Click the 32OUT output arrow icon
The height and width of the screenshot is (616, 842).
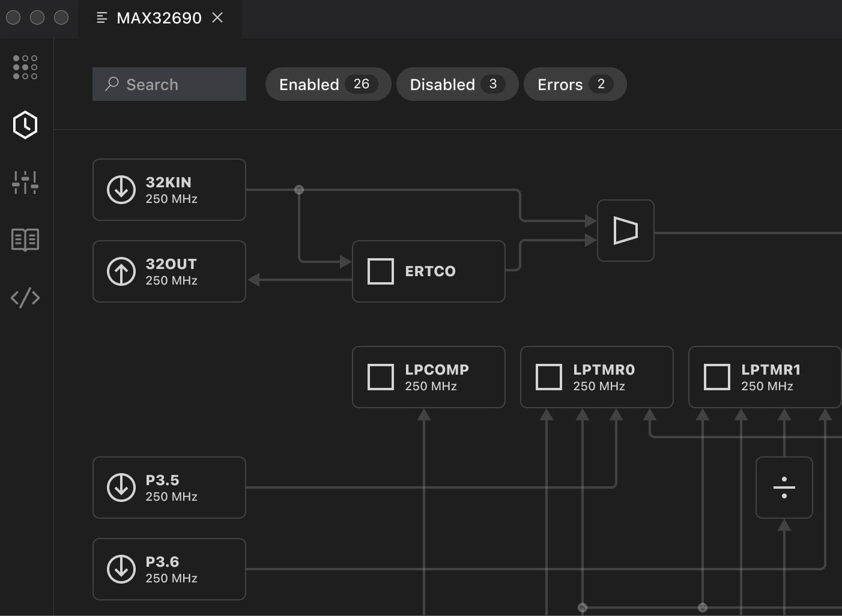121,271
